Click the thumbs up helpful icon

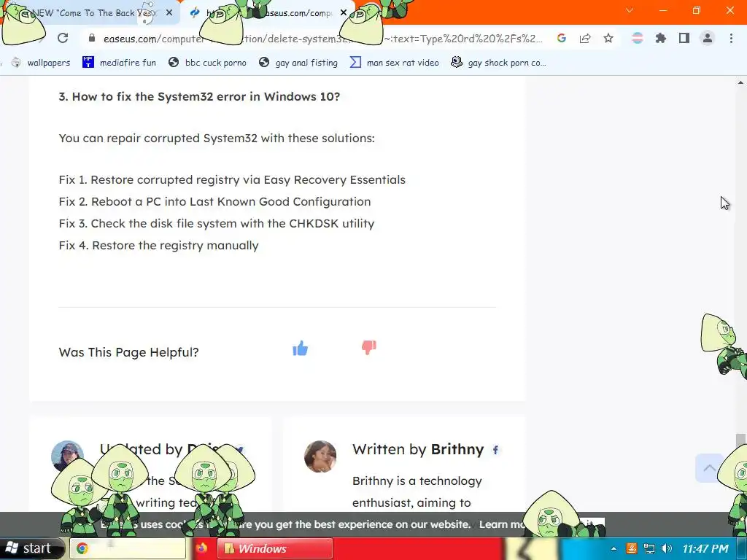[x=300, y=349]
